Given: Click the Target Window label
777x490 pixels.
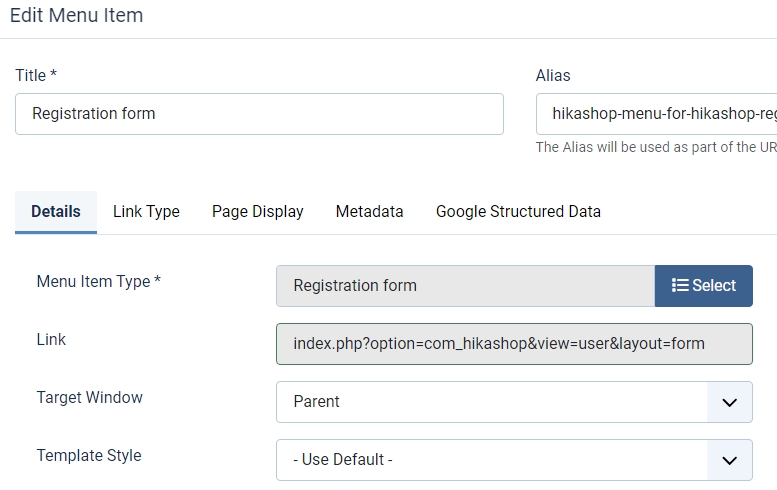Looking at the screenshot, I should point(90,397).
